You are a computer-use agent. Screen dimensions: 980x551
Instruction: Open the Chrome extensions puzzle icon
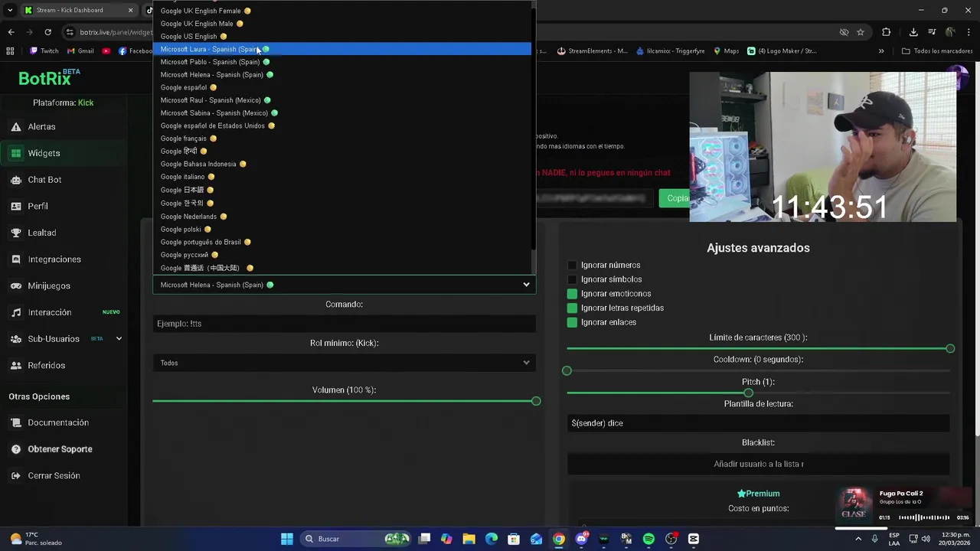pos(886,32)
